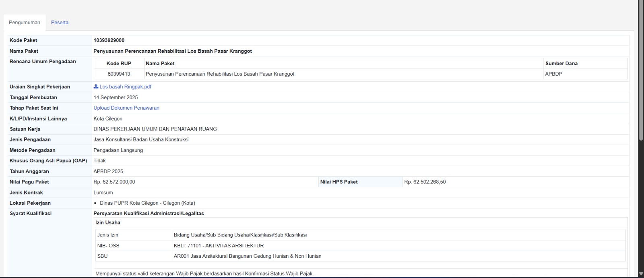
Task: Click the Jenis Kontrak value Lumsum
Action: tap(103, 193)
